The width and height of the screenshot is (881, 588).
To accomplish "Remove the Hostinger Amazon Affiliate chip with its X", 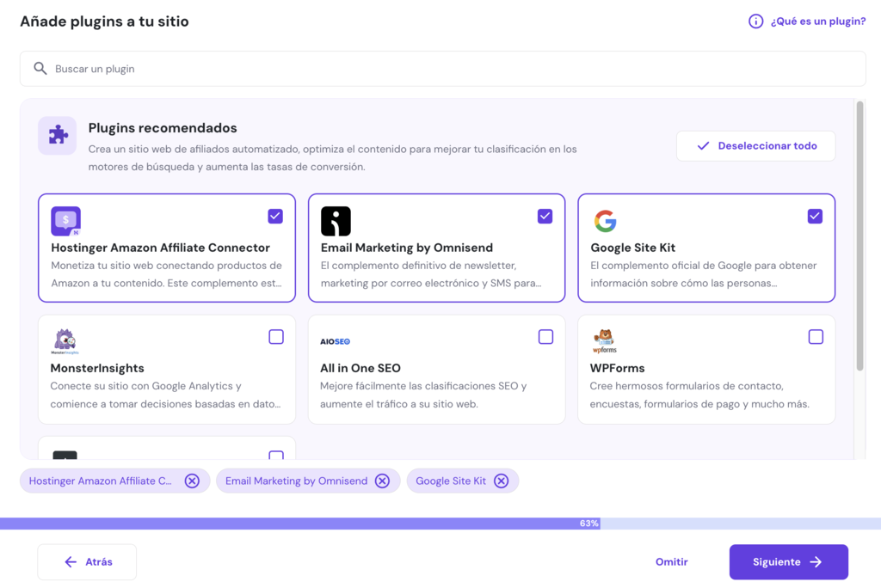I will [192, 481].
